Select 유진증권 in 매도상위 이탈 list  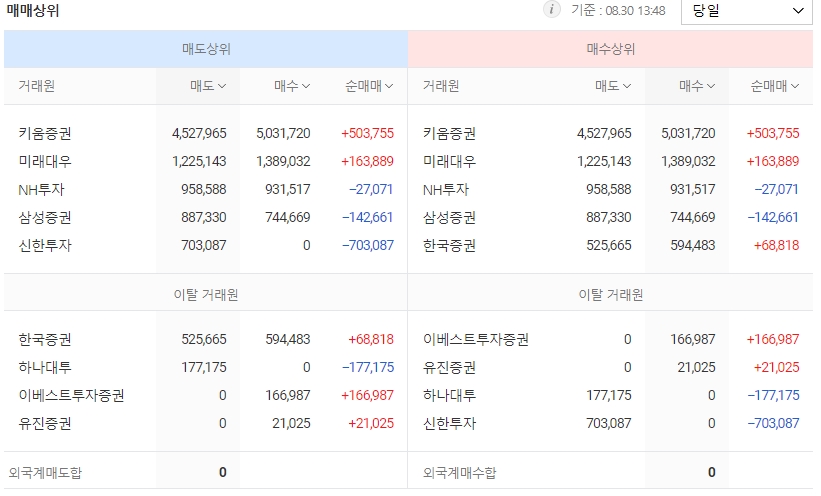pyautogui.click(x=45, y=424)
